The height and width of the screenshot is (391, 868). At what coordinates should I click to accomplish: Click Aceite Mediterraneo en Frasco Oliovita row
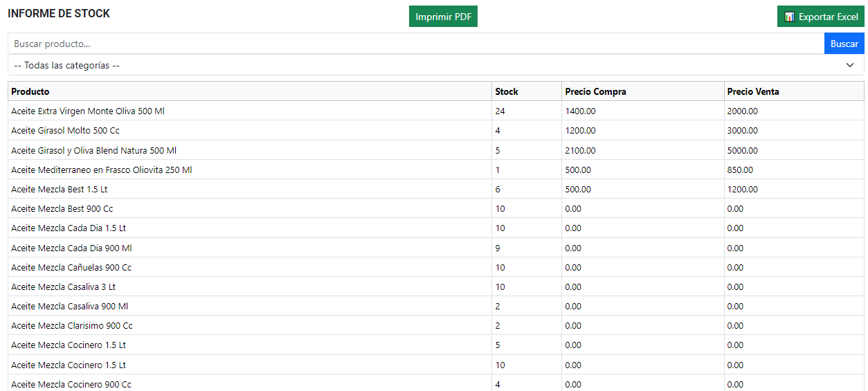(x=101, y=170)
